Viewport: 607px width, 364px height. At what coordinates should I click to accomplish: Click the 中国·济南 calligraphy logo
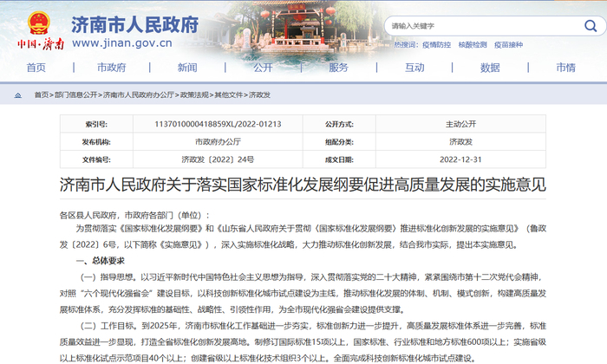point(40,43)
